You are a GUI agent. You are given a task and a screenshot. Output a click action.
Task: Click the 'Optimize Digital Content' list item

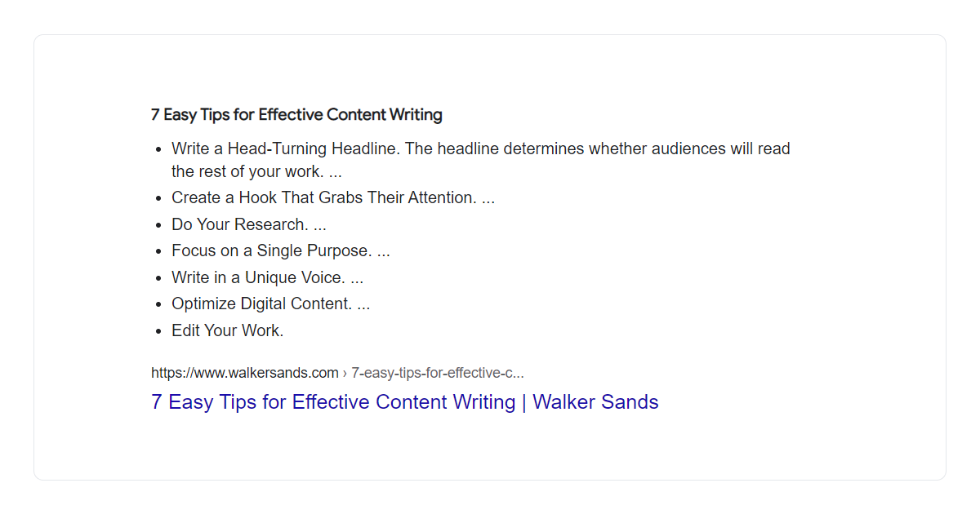point(261,304)
